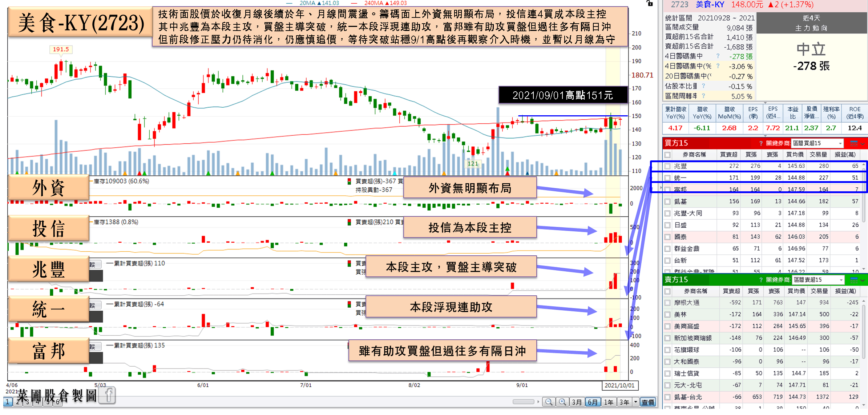The width and height of the screenshot is (868, 415).
Task: Check the 兆豐 broker checkbox
Action: (667, 166)
